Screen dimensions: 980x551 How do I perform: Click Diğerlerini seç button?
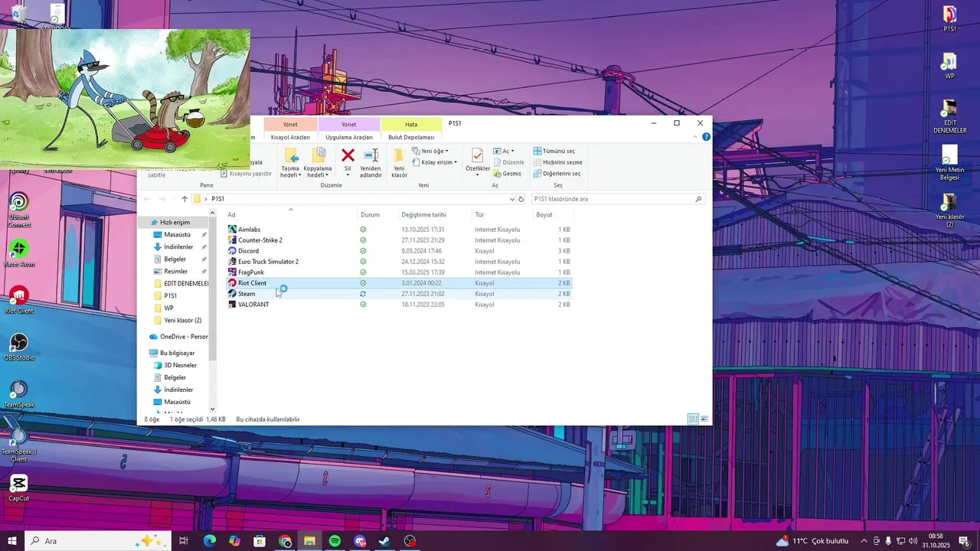pyautogui.click(x=557, y=174)
